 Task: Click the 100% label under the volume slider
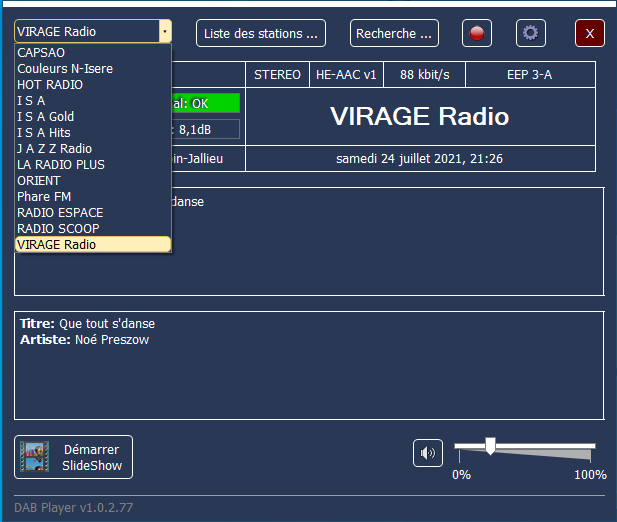[x=590, y=475]
